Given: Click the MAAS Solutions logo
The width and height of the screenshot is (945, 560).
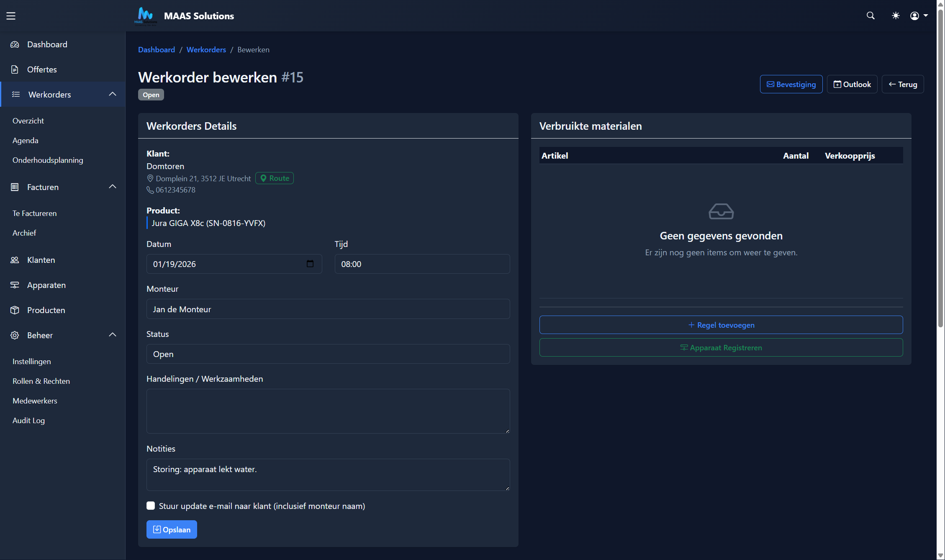Looking at the screenshot, I should click(146, 16).
